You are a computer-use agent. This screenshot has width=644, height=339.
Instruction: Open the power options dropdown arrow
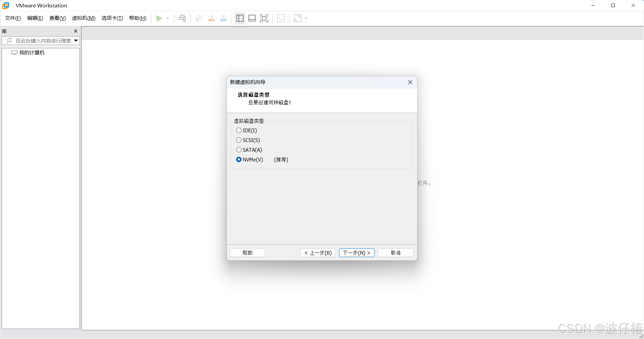(168, 18)
